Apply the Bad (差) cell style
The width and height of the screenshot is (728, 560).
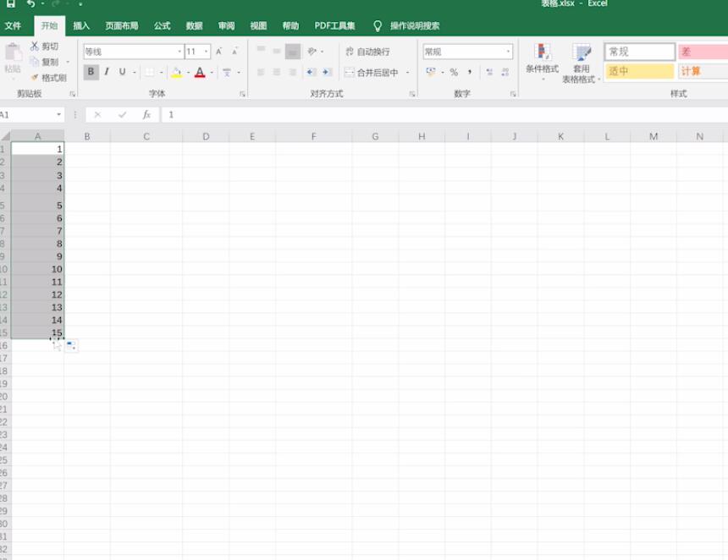(x=703, y=52)
